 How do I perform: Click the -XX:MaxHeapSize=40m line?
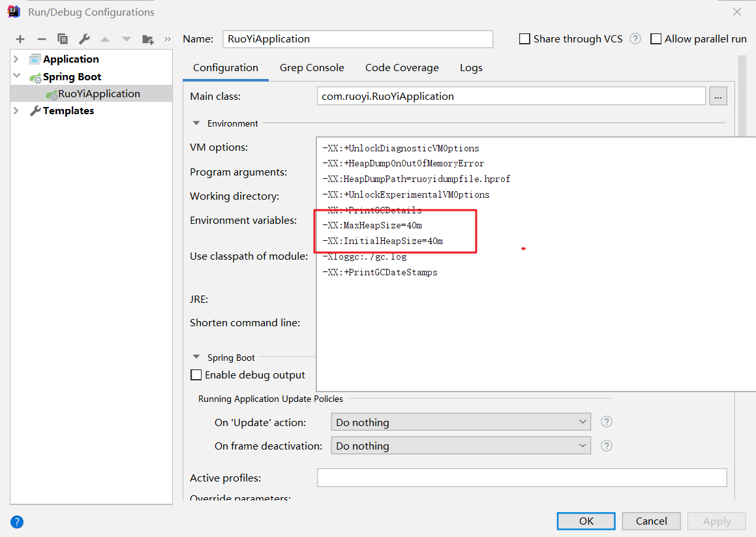[372, 225]
